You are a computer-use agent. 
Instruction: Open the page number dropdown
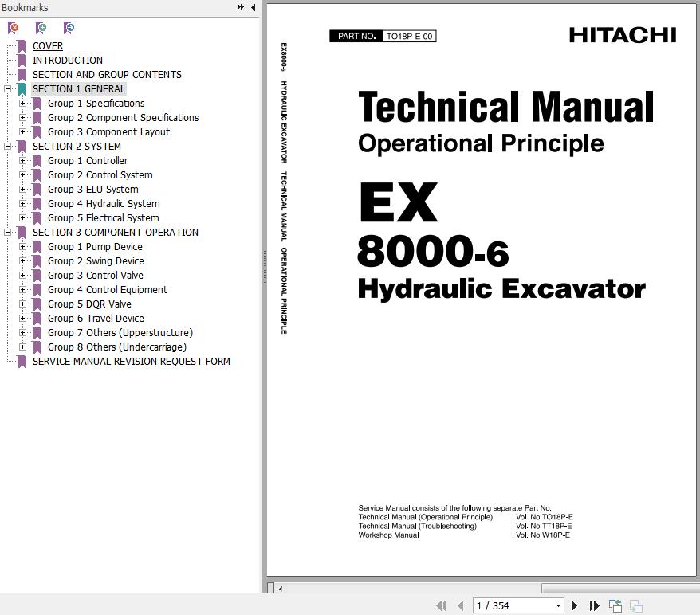(557, 606)
